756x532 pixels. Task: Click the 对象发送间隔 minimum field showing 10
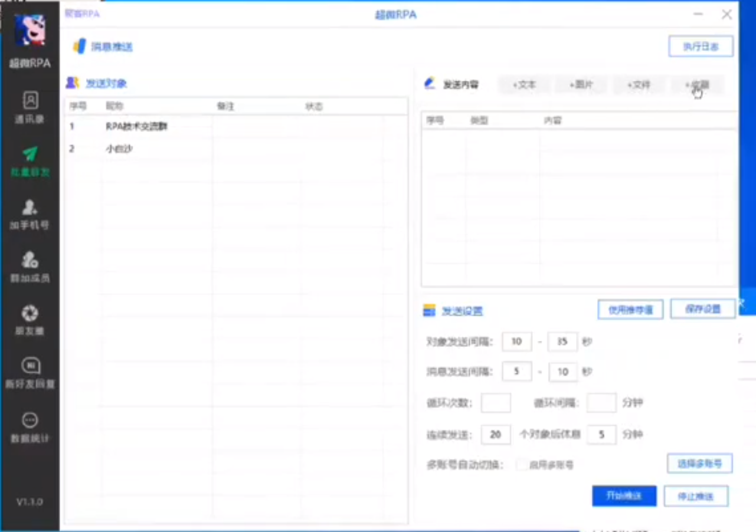coord(517,341)
